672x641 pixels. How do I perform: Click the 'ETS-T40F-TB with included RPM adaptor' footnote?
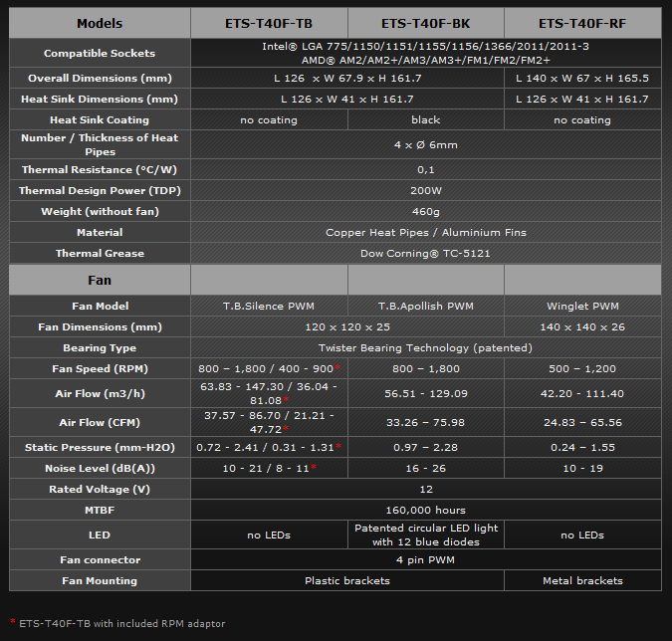pos(121,623)
